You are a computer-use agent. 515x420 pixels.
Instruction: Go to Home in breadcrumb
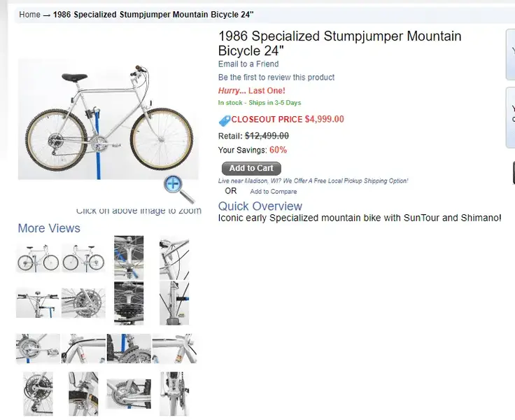pyautogui.click(x=29, y=15)
